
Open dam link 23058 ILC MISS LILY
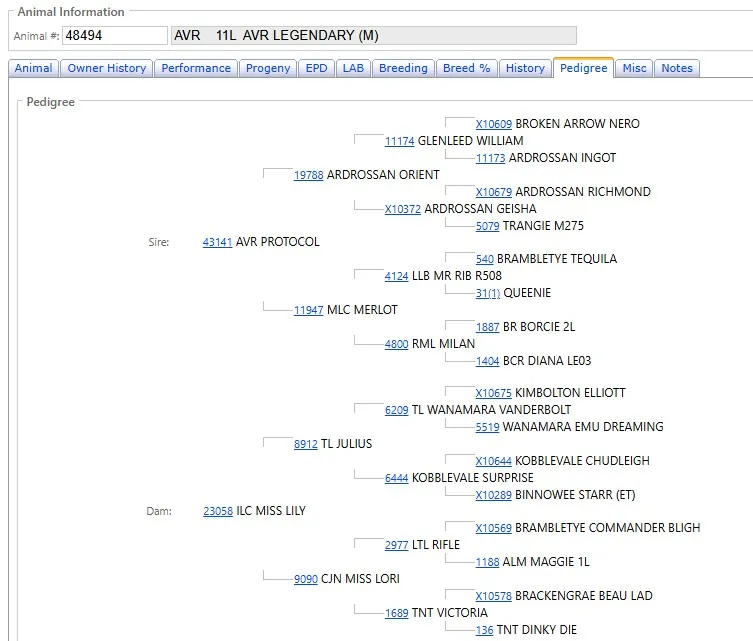(217, 511)
